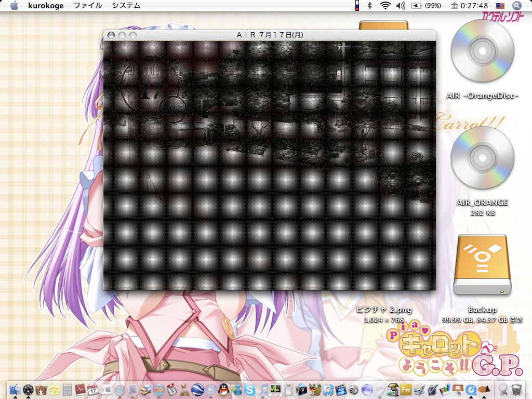Image resolution: width=532 pixels, height=399 pixels.
Task: Launch the bar chart app icon in Dock
Action: (445, 390)
